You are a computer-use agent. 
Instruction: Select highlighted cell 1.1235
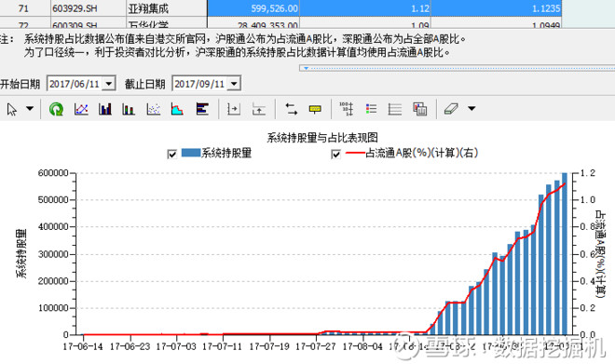(496, 8)
